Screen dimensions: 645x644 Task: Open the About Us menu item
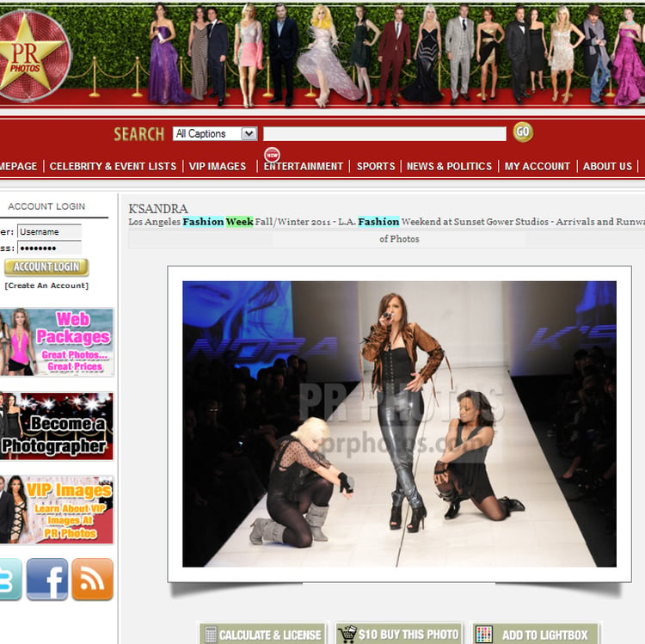pos(607,166)
